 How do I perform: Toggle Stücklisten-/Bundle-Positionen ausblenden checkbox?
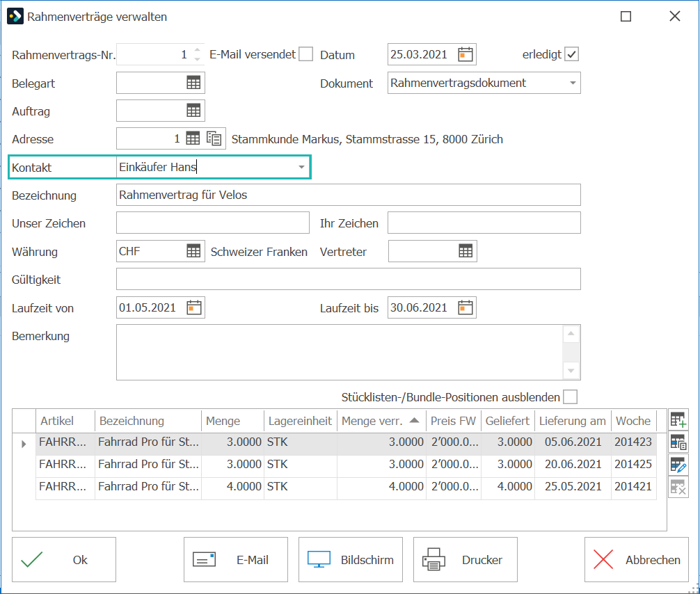pyautogui.click(x=570, y=396)
